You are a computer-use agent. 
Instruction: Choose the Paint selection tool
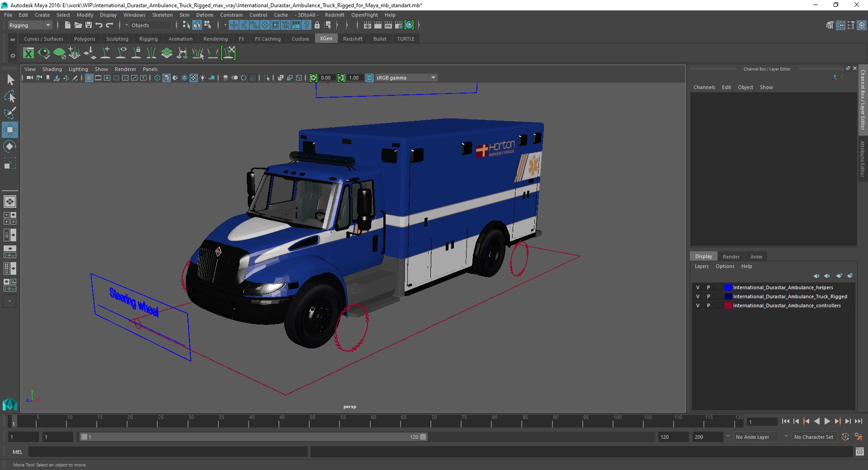point(10,113)
